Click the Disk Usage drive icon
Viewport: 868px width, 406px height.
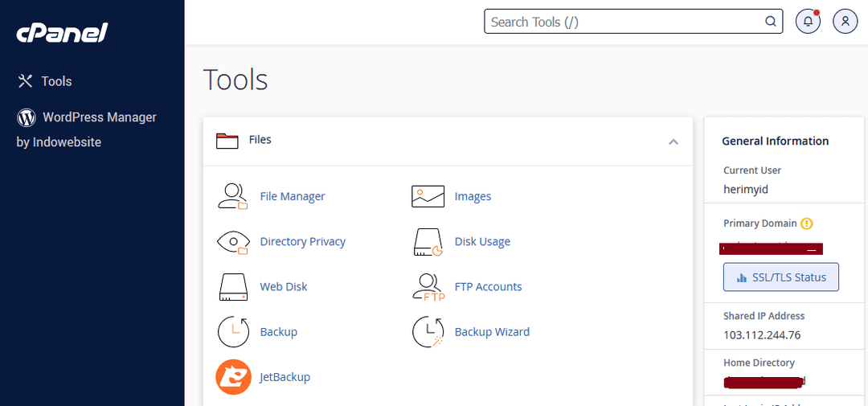(x=428, y=242)
